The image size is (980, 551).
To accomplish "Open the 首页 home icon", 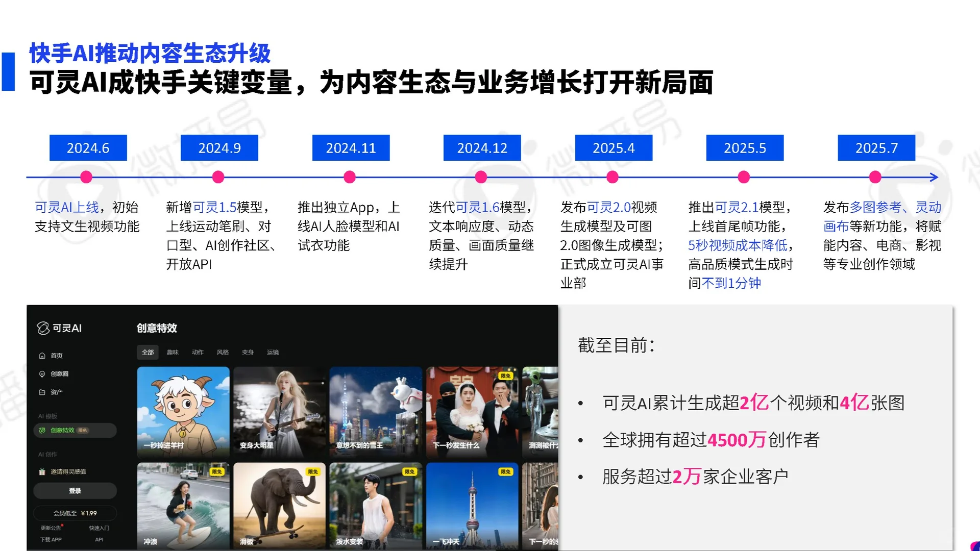I will (x=42, y=356).
